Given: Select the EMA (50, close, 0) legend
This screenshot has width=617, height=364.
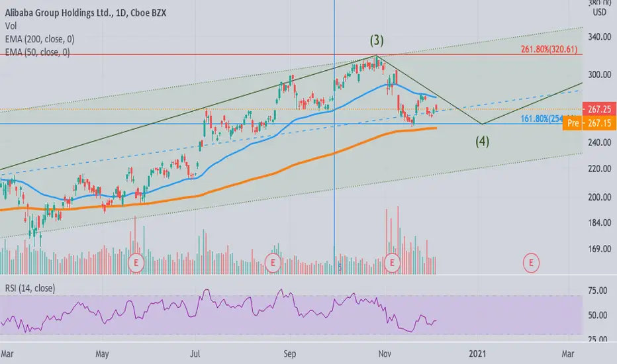Looking at the screenshot, I should 37,52.
